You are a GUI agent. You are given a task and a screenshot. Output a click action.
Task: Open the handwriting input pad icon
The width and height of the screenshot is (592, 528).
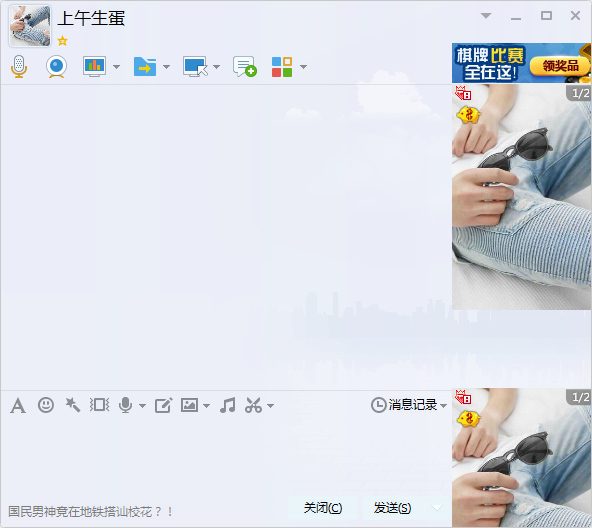164,405
